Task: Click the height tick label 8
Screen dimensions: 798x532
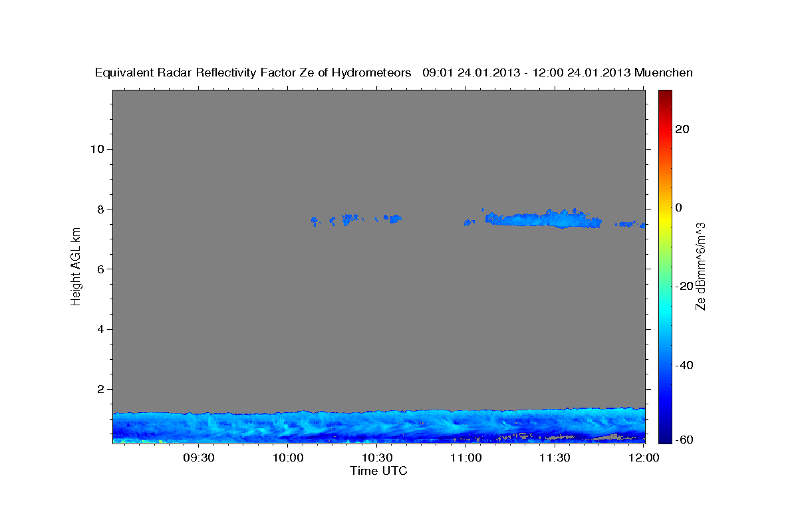Action: (x=100, y=209)
